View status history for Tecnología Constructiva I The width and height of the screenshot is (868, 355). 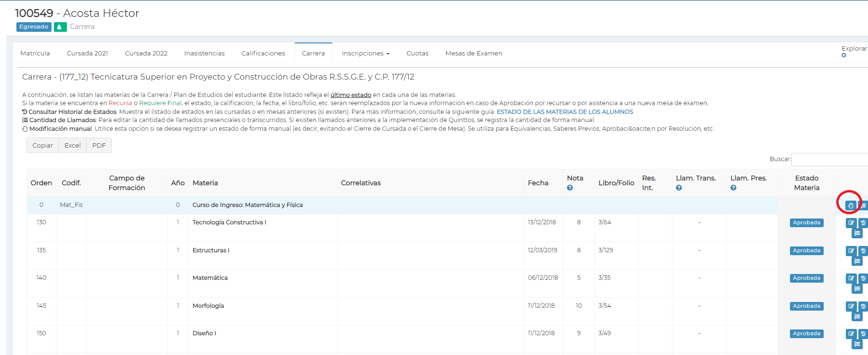click(863, 223)
